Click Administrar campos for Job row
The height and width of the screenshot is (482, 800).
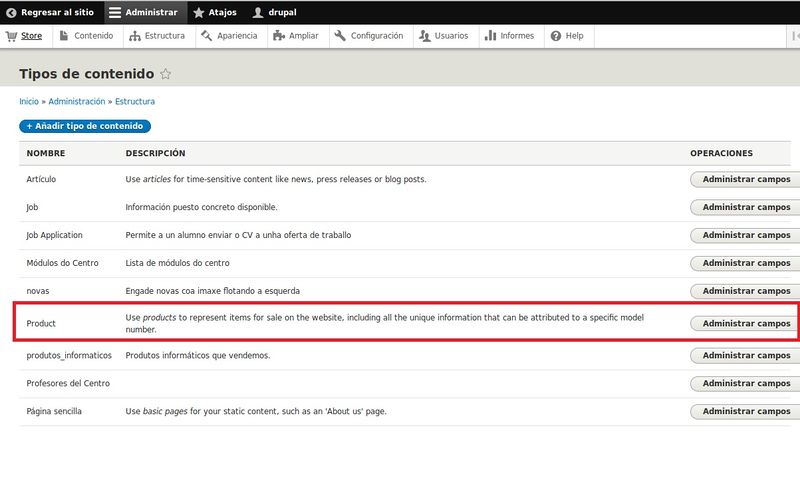(746, 207)
